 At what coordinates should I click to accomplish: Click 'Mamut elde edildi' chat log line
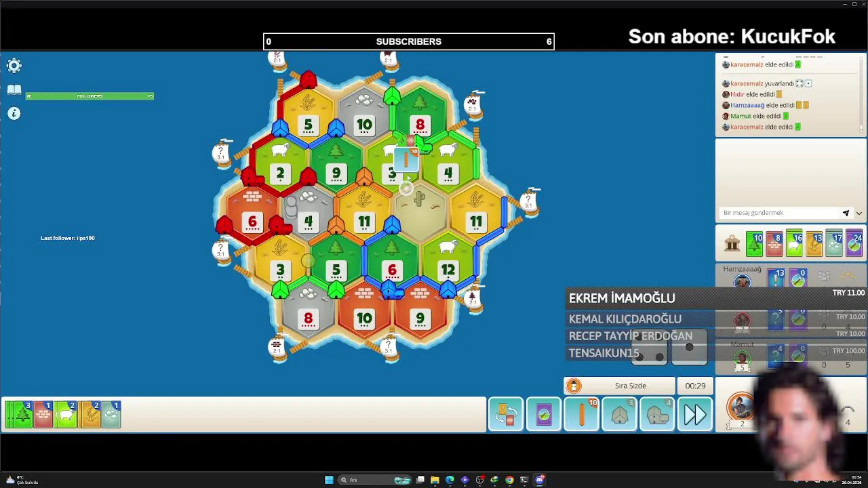click(x=755, y=116)
